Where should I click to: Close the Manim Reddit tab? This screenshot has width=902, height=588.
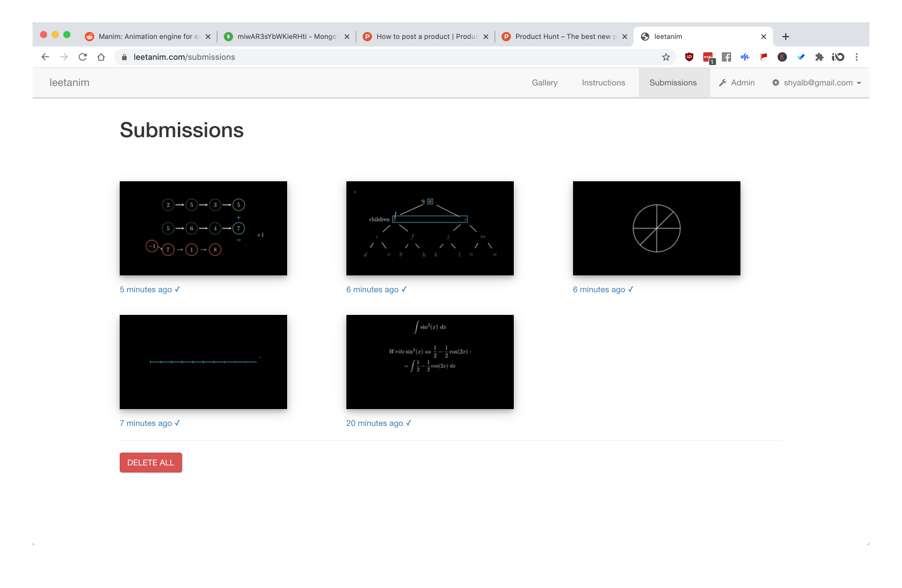pos(208,37)
